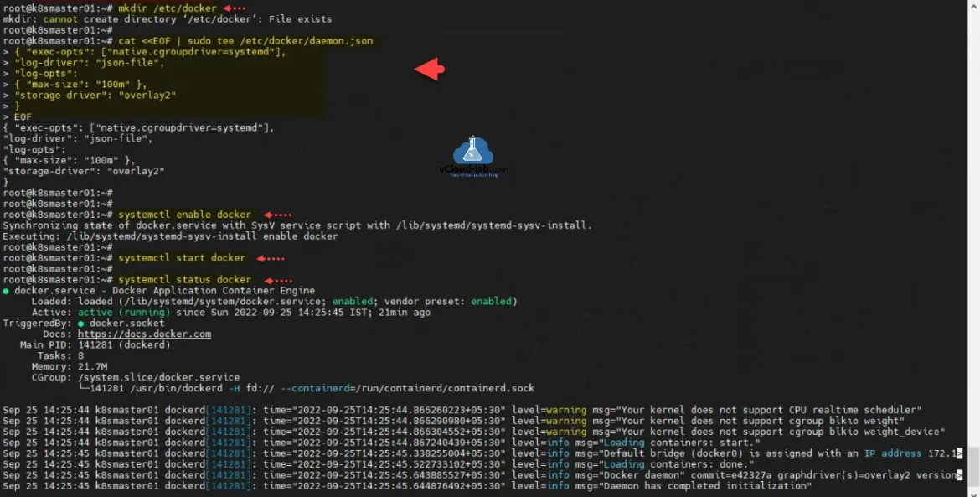Click the "CGroup: /system.slice/docker.service" line
This screenshot has height=497, width=980.
coord(136,378)
